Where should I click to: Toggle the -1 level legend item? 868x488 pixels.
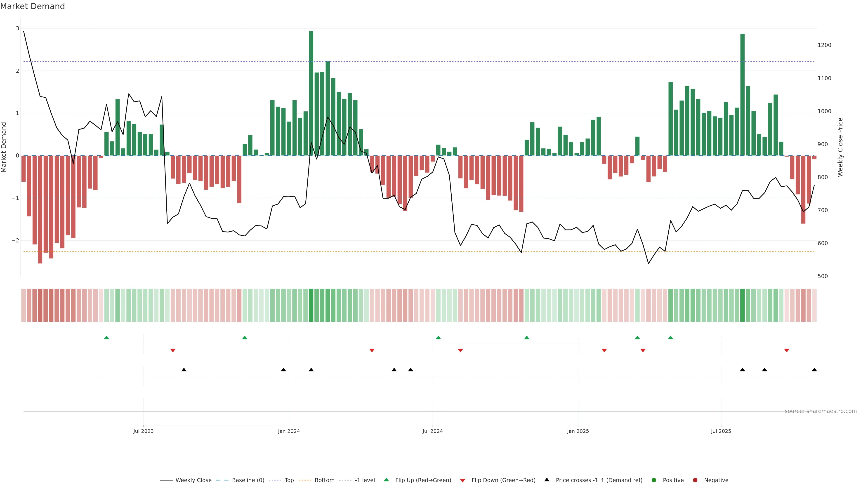pos(365,480)
